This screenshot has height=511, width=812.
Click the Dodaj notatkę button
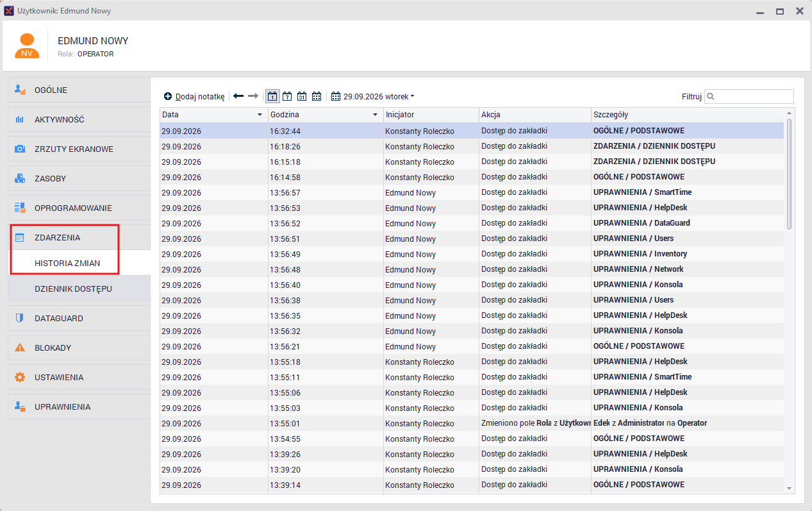coord(194,97)
